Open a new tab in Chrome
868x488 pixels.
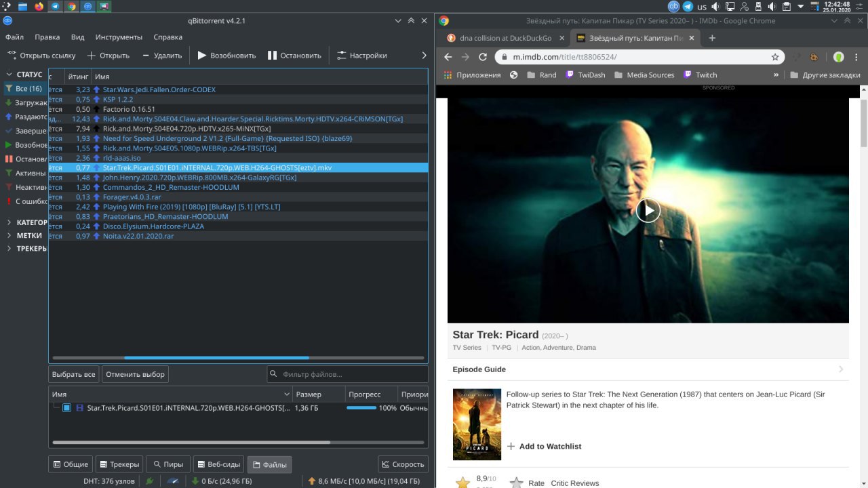[712, 38]
